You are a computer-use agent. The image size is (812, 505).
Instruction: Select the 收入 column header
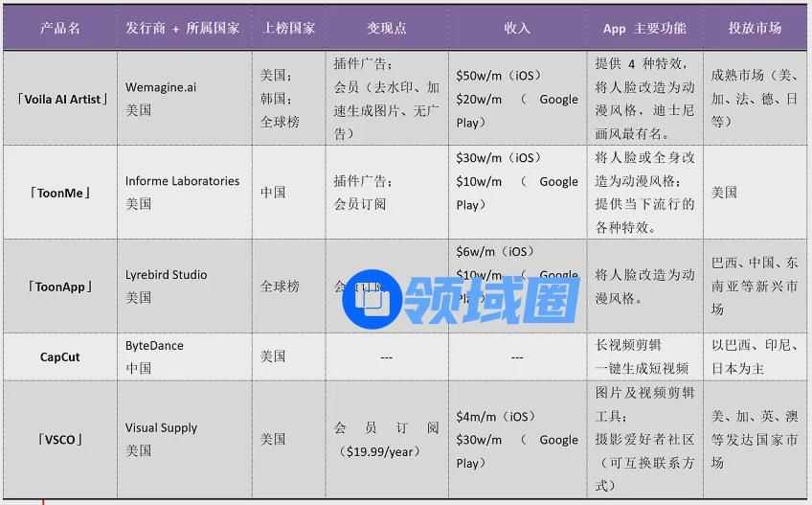pyautogui.click(x=517, y=28)
